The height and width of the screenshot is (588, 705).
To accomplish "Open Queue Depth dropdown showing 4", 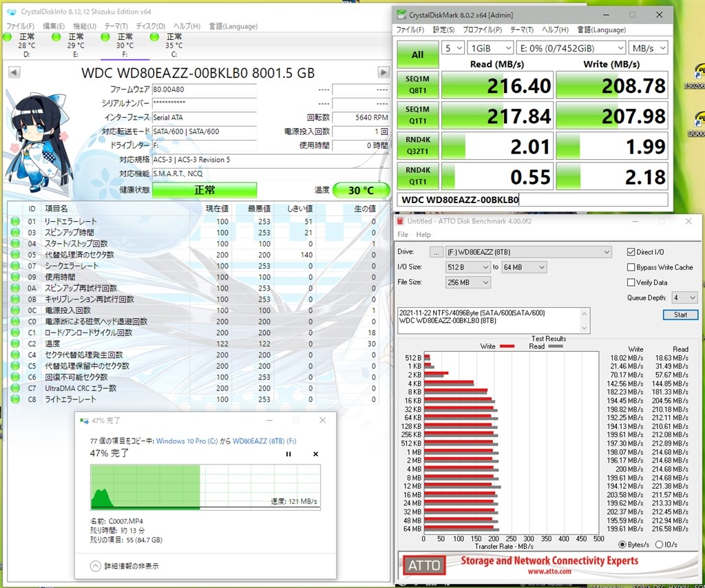I will click(685, 297).
